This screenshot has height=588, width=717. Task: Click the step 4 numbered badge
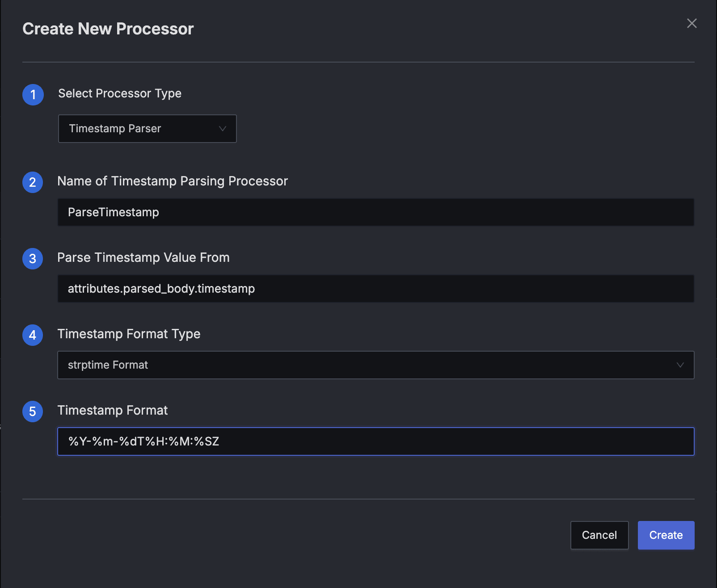(x=33, y=335)
